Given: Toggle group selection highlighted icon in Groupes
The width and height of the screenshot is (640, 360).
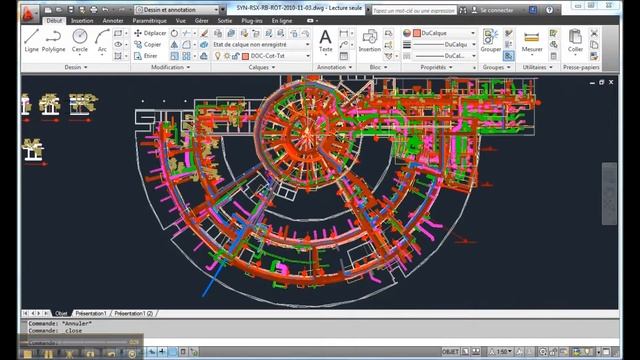Looking at the screenshot, I should pyautogui.click(x=508, y=56).
